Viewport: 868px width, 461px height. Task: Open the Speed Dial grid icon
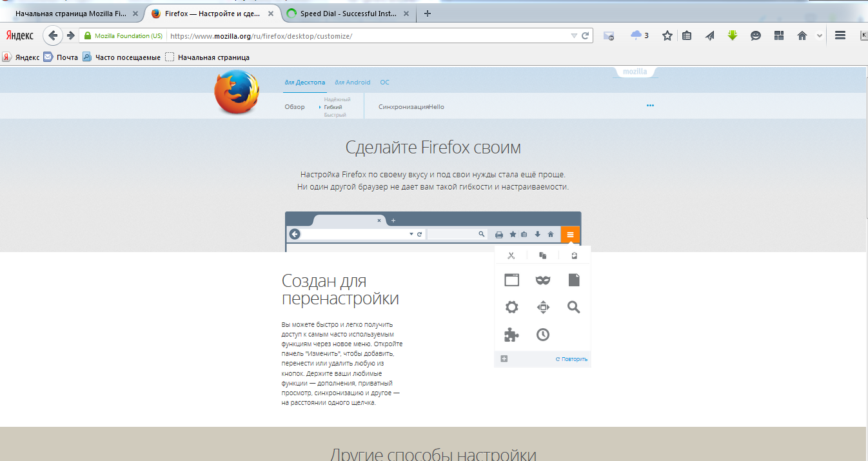coord(779,36)
